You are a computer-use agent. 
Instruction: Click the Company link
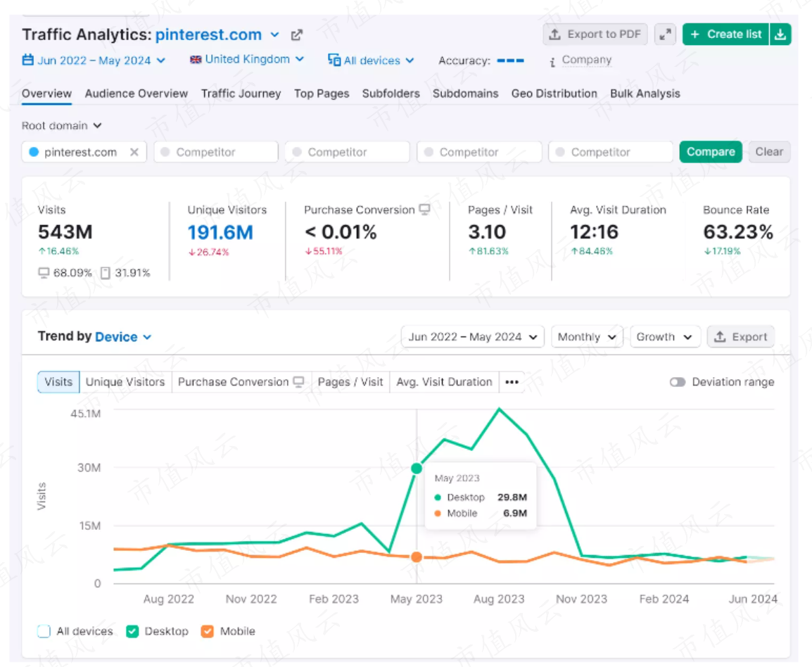pyautogui.click(x=587, y=60)
